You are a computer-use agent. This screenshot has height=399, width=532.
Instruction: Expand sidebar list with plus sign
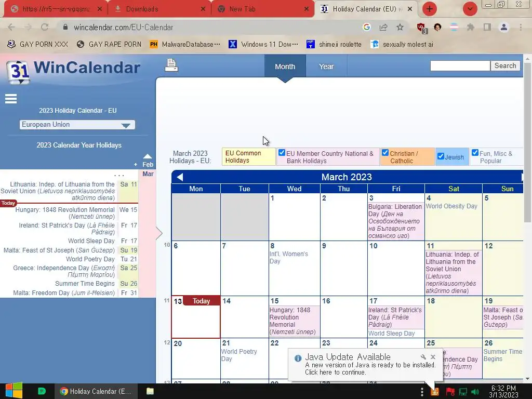136,165
